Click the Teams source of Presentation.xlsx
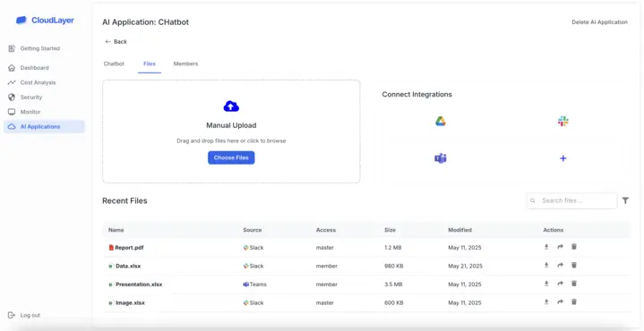Screen dimensions: 644x331 (254, 284)
